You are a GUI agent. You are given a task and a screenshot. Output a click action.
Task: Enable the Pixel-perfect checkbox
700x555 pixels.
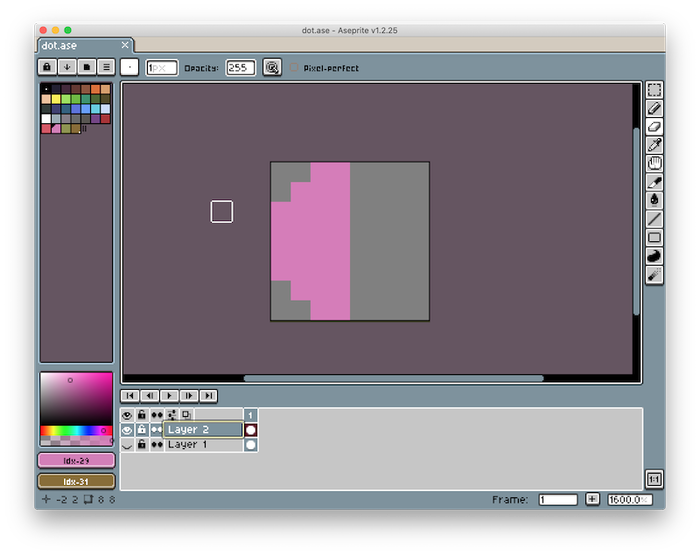click(295, 68)
